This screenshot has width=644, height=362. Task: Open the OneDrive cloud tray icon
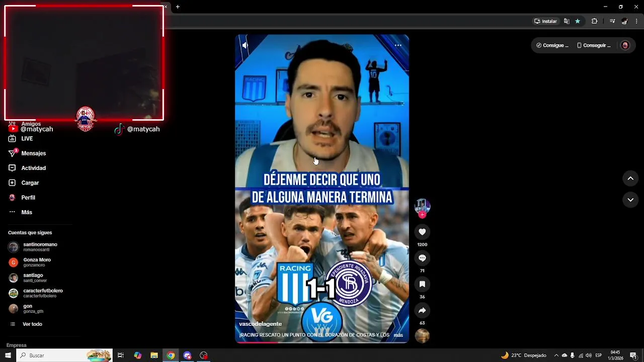coord(565,355)
